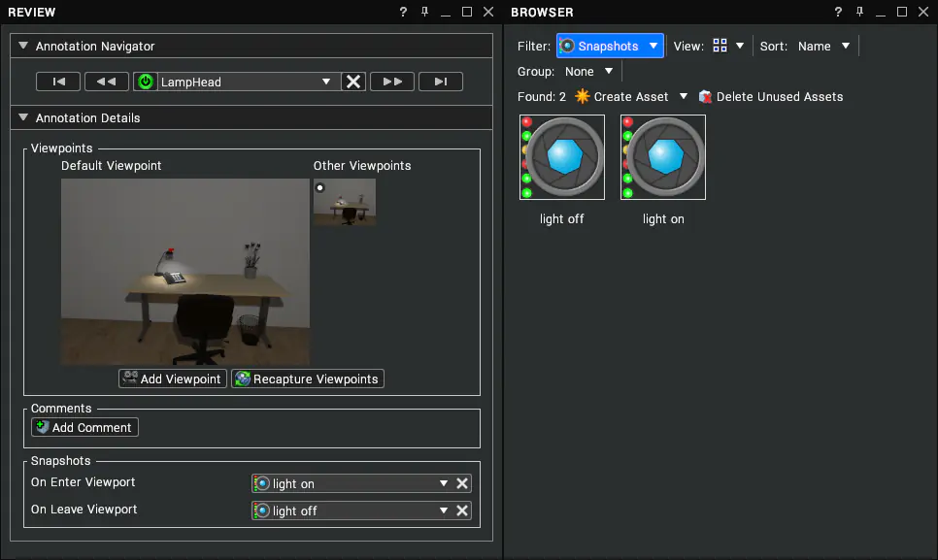Go to previous annotation

[107, 82]
